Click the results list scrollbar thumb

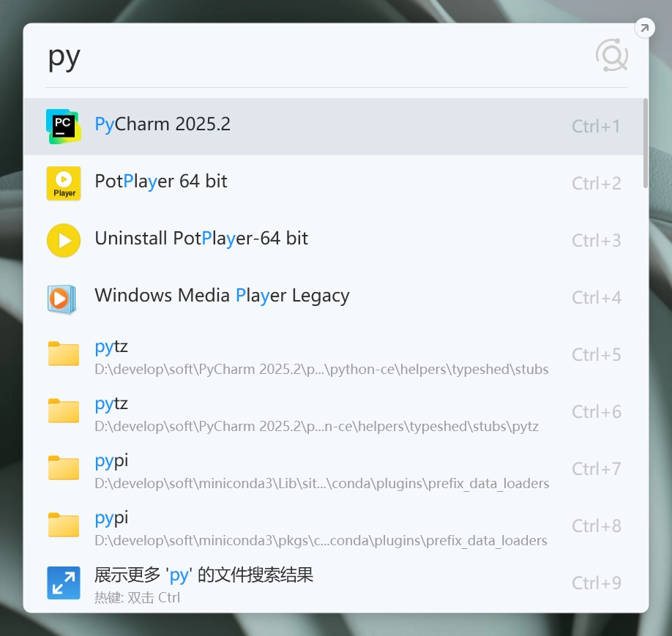click(646, 143)
